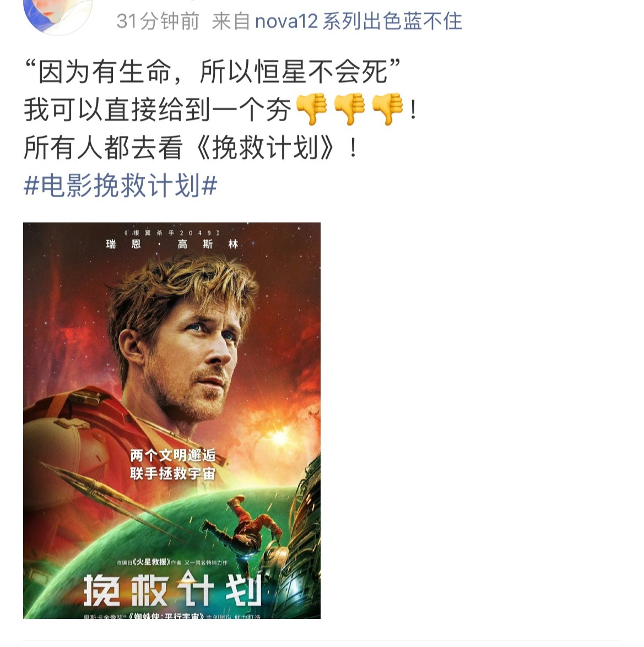Open the 挽救计划 movie poster image

click(172, 421)
